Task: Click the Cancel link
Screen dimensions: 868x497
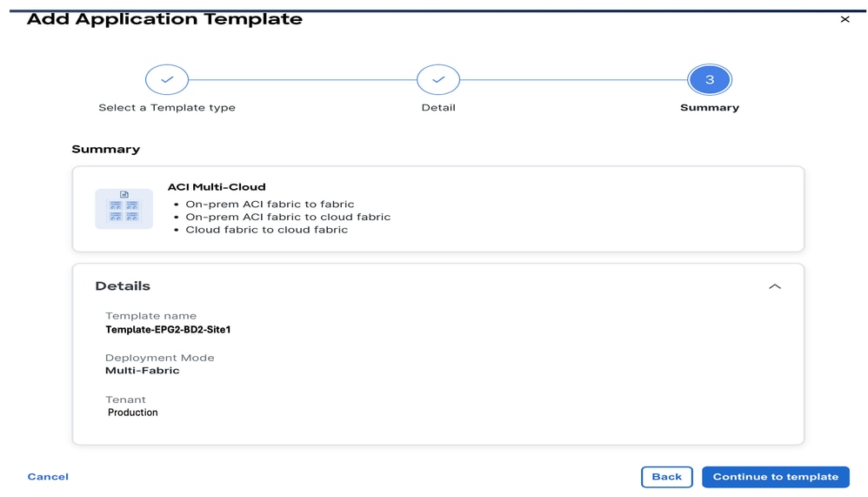Action: click(48, 476)
